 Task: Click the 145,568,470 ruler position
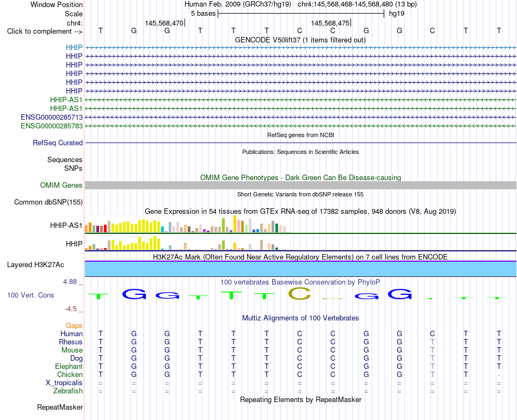point(164,23)
